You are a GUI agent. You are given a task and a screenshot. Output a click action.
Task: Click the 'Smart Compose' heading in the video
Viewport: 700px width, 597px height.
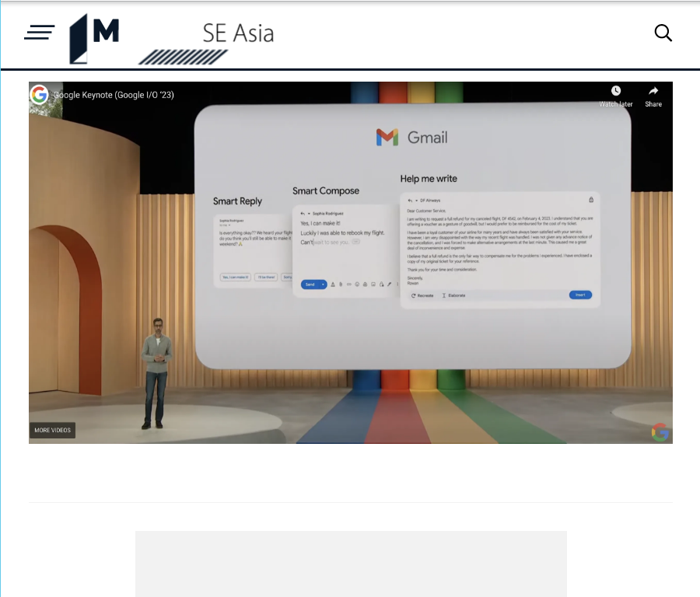[326, 191]
